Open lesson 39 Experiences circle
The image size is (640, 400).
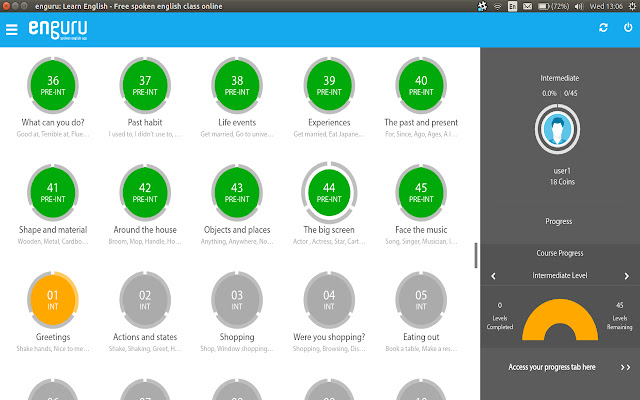pyautogui.click(x=329, y=85)
